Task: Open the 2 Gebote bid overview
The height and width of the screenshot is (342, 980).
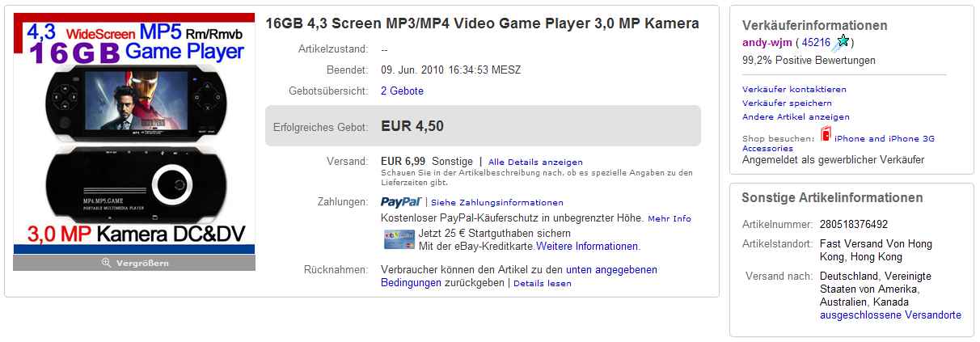Action: point(402,91)
